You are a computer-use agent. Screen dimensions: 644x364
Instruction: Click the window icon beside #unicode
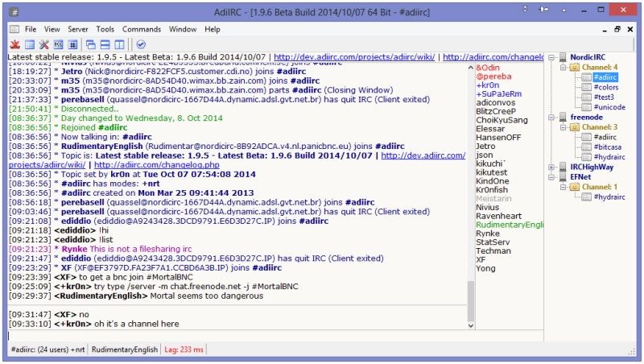click(x=586, y=107)
